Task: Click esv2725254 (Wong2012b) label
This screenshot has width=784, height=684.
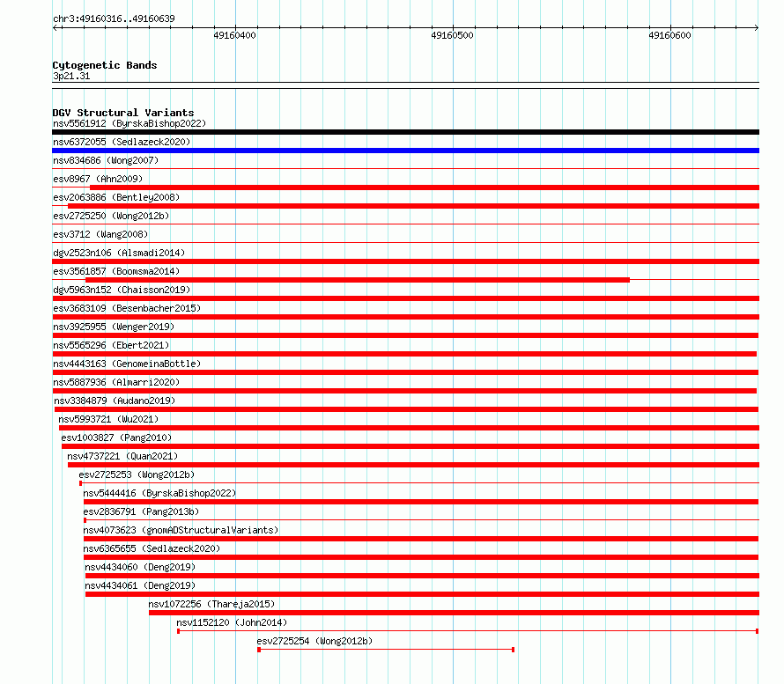Action: click(314, 641)
